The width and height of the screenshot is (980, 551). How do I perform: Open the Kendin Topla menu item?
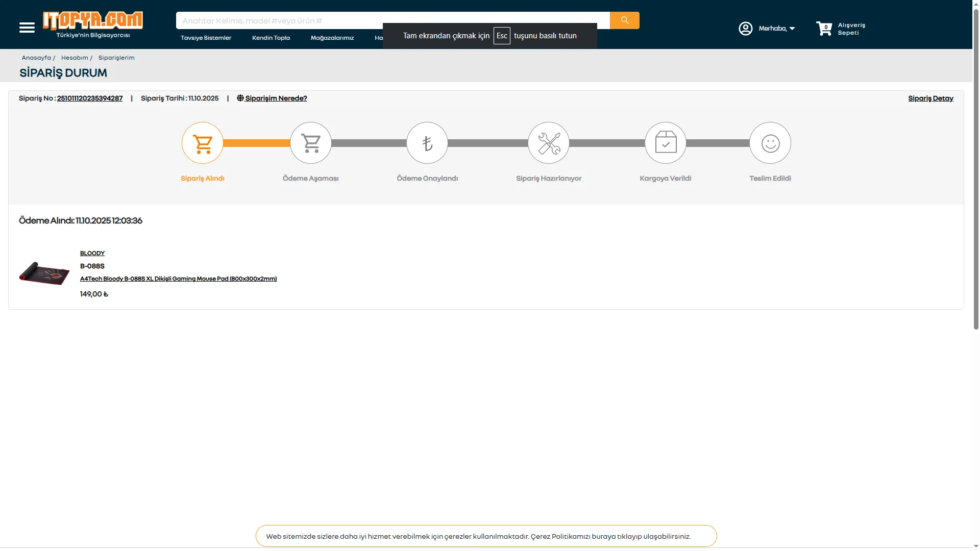coord(271,38)
